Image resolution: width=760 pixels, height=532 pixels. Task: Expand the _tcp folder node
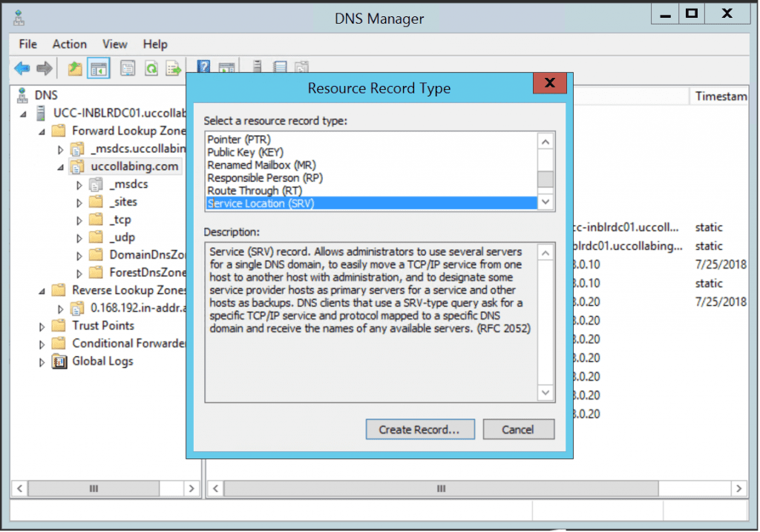(79, 219)
